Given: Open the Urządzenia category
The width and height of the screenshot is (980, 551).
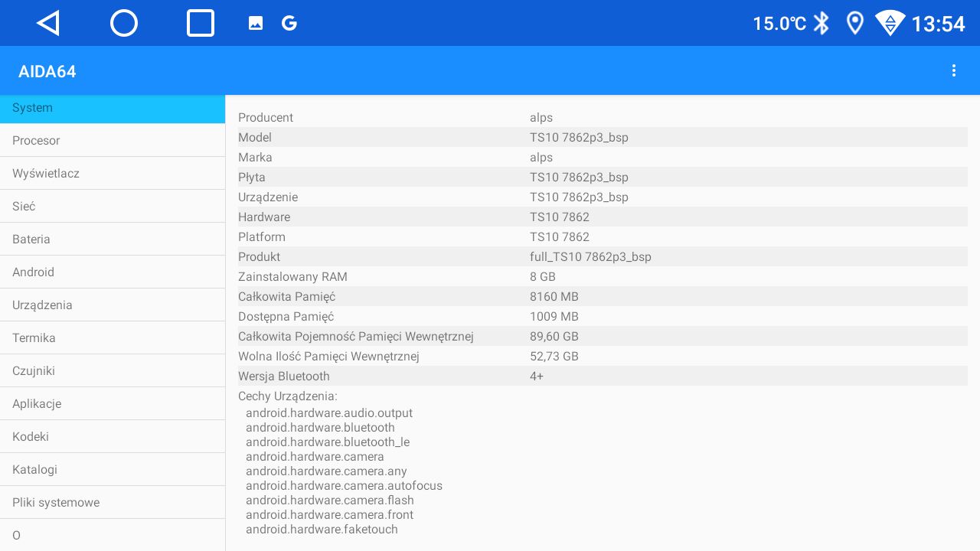Looking at the screenshot, I should click(113, 305).
